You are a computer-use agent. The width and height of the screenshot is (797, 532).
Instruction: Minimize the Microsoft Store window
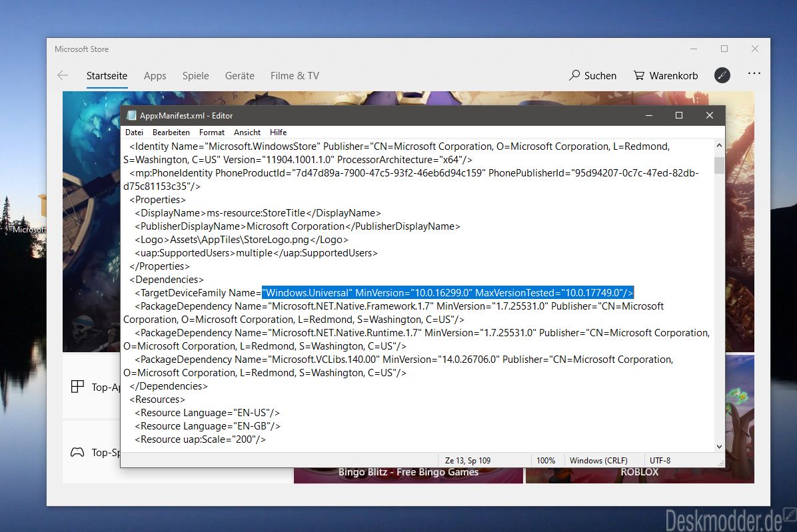coord(694,49)
